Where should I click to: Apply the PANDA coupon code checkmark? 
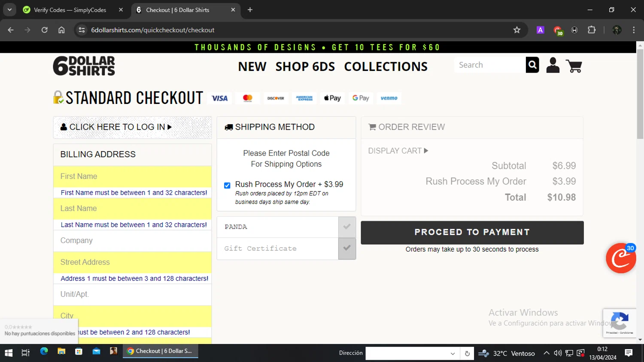[x=347, y=227]
